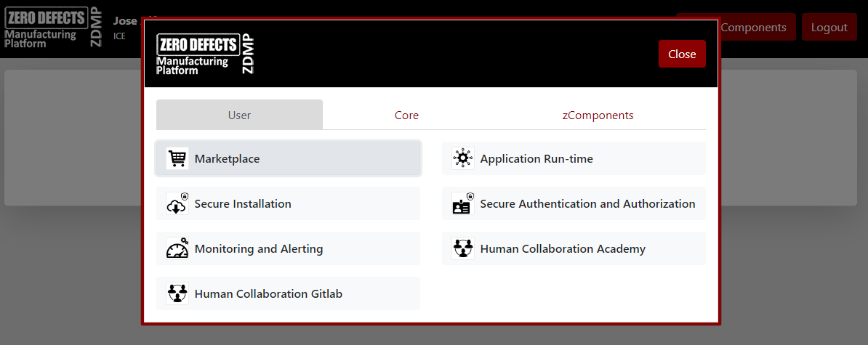The height and width of the screenshot is (345, 868).
Task: Click the Logout button
Action: click(829, 27)
